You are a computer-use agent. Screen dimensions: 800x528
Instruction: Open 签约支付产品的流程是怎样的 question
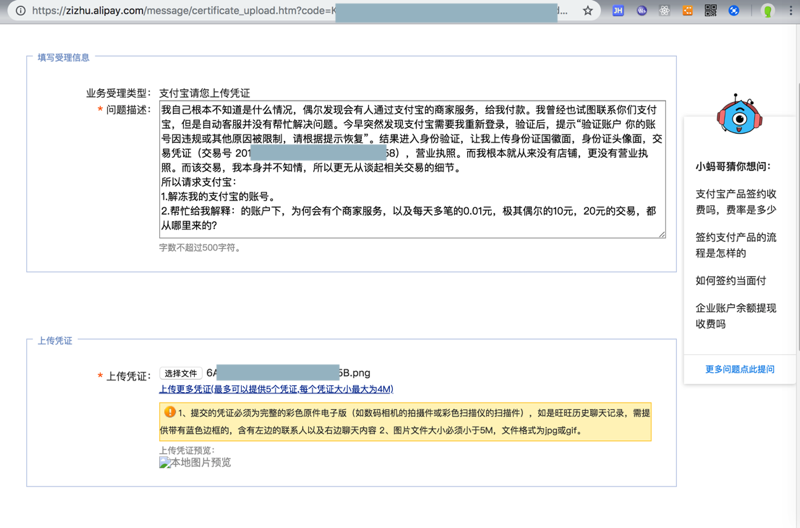[736, 245]
